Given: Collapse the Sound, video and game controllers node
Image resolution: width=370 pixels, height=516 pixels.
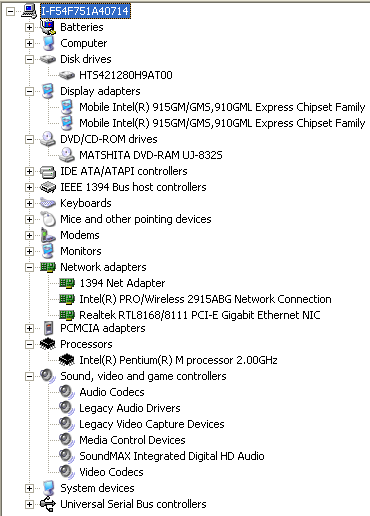Looking at the screenshot, I should pyautogui.click(x=29, y=376).
